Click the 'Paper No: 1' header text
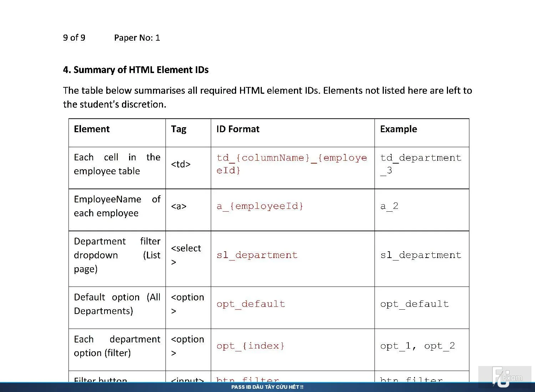The height and width of the screenshot is (392, 535). 137,38
